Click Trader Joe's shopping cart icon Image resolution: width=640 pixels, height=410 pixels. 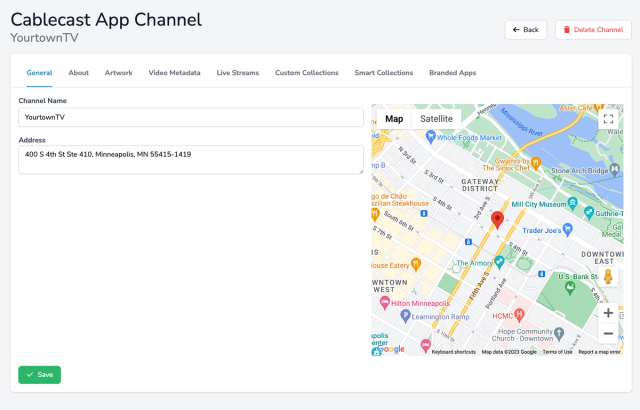[567, 229]
